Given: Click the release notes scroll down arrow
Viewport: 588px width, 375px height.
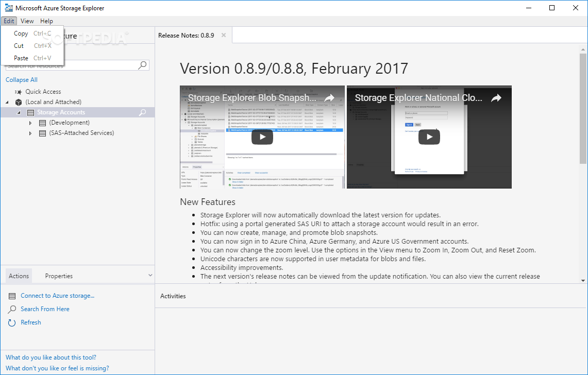Looking at the screenshot, I should tap(583, 280).
